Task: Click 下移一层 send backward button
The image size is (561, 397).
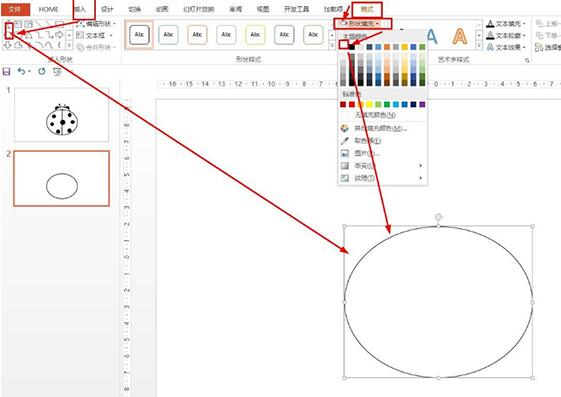Action: point(548,35)
